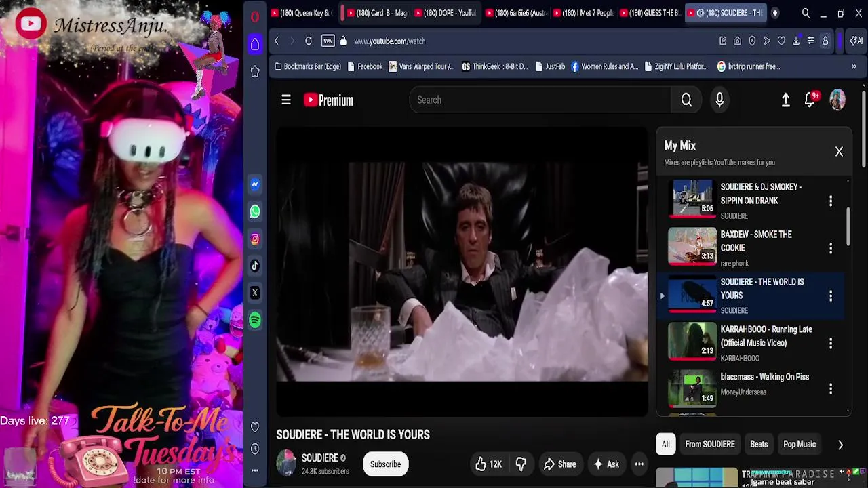Open the sidebar bookmarks star icon
The width and height of the screenshot is (868, 488).
[255, 71]
